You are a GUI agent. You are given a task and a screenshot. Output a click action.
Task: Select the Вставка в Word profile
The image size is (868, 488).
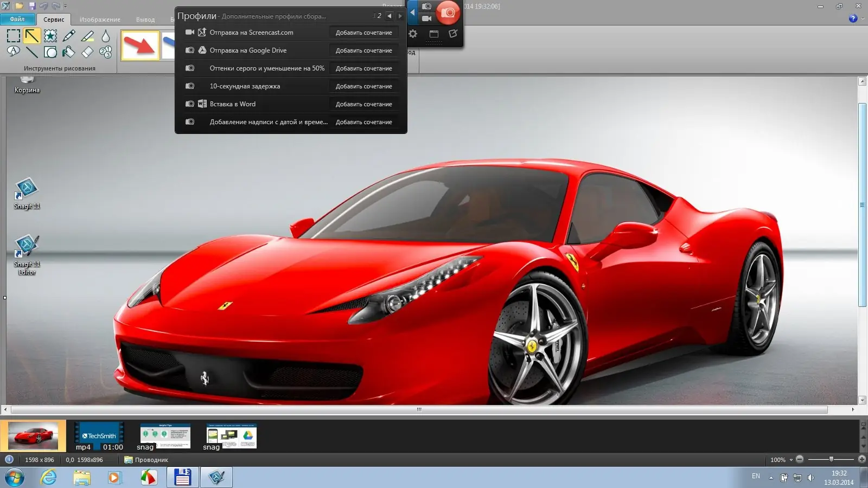pos(232,104)
